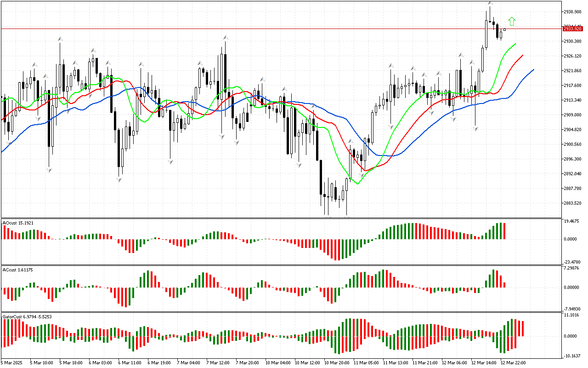Click the 7 Mar 12:00 time label
The height and width of the screenshot is (368, 588).
tap(218, 363)
